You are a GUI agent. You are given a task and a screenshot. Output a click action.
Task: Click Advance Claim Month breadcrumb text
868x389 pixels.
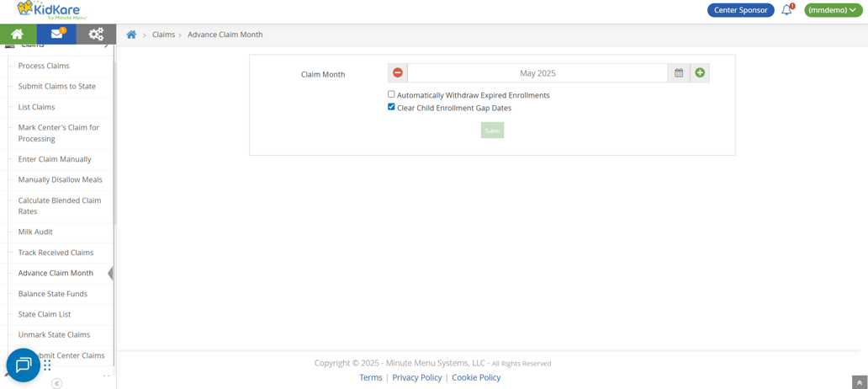click(225, 35)
